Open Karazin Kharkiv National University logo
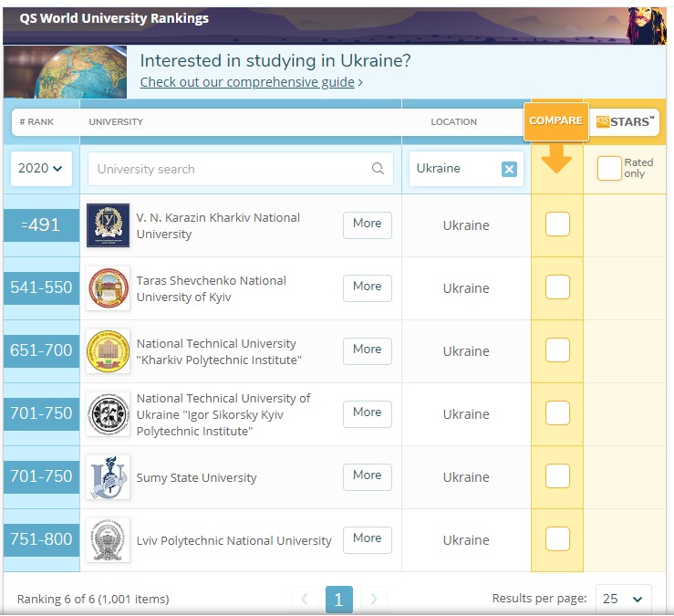The height and width of the screenshot is (616, 674). click(108, 225)
